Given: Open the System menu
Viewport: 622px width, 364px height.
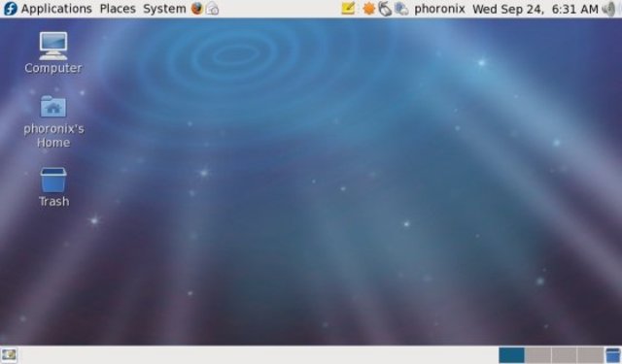Looking at the screenshot, I should click(x=164, y=9).
